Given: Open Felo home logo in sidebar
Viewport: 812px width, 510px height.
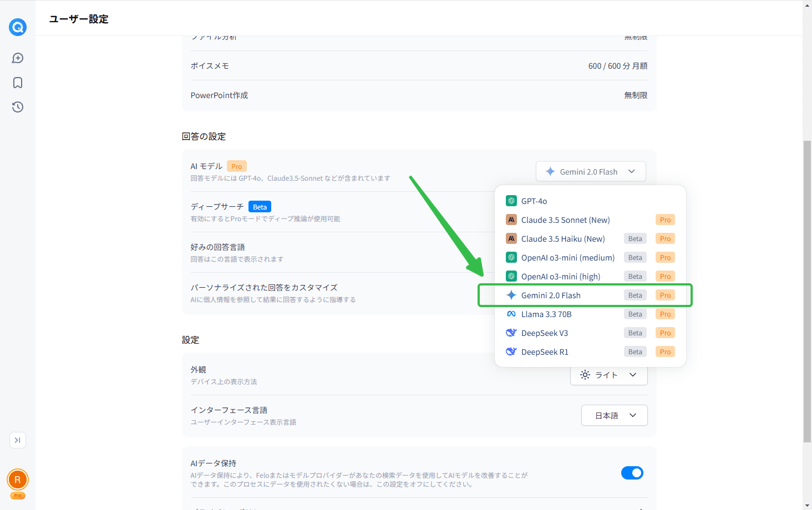Looking at the screenshot, I should [x=18, y=27].
